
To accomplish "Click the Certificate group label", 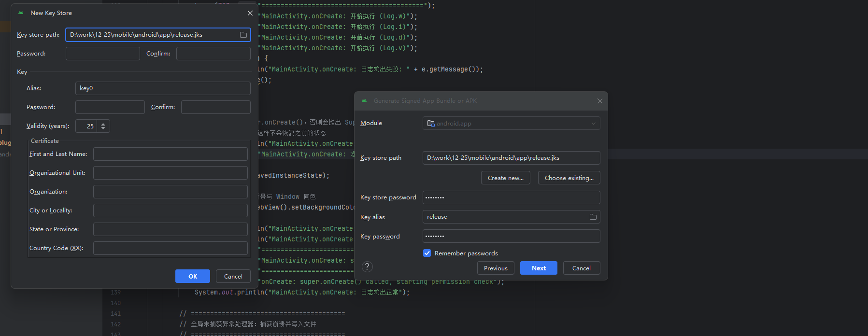I will tap(45, 141).
